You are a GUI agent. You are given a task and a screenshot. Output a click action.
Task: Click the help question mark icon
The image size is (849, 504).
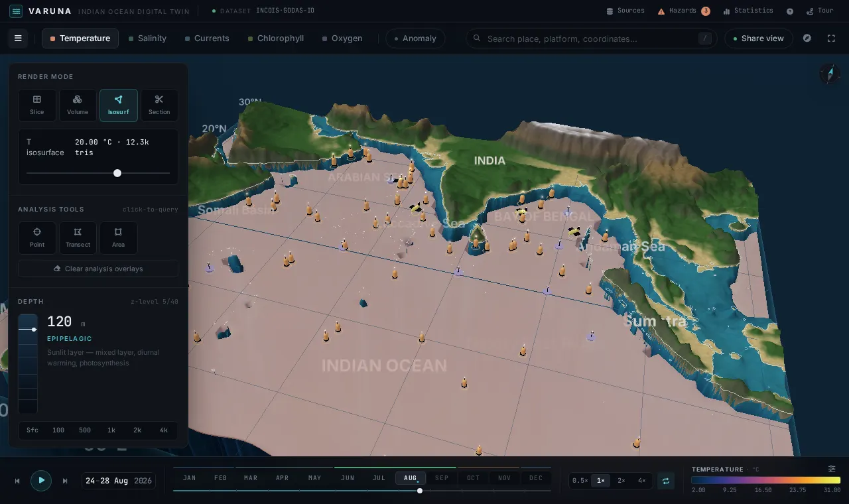[790, 11]
